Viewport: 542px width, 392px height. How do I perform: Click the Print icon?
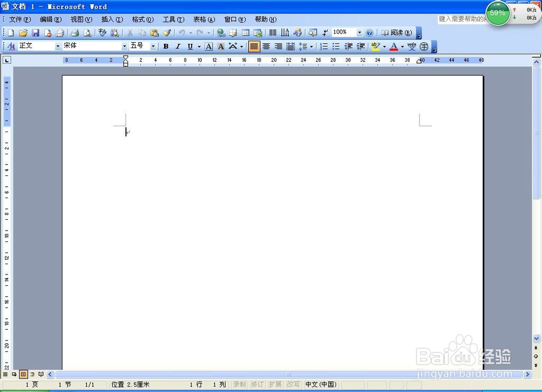coord(75,33)
